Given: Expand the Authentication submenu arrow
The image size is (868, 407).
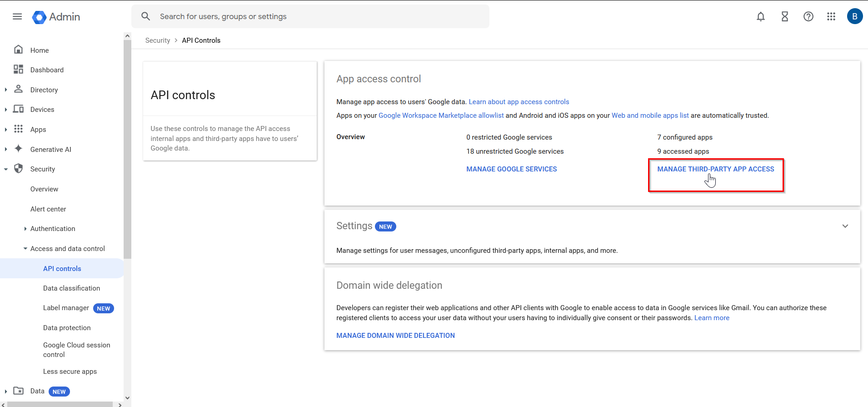Looking at the screenshot, I should pos(25,229).
